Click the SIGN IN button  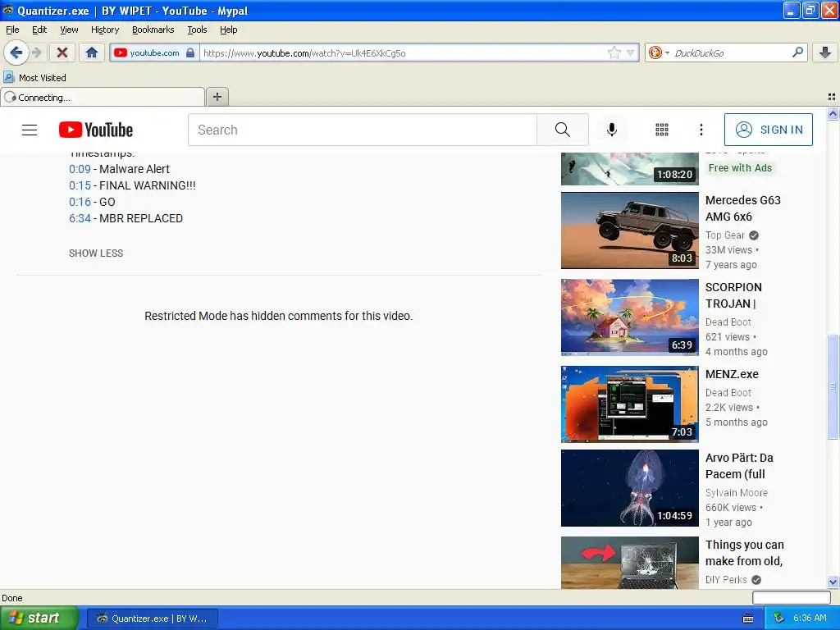[x=768, y=130]
